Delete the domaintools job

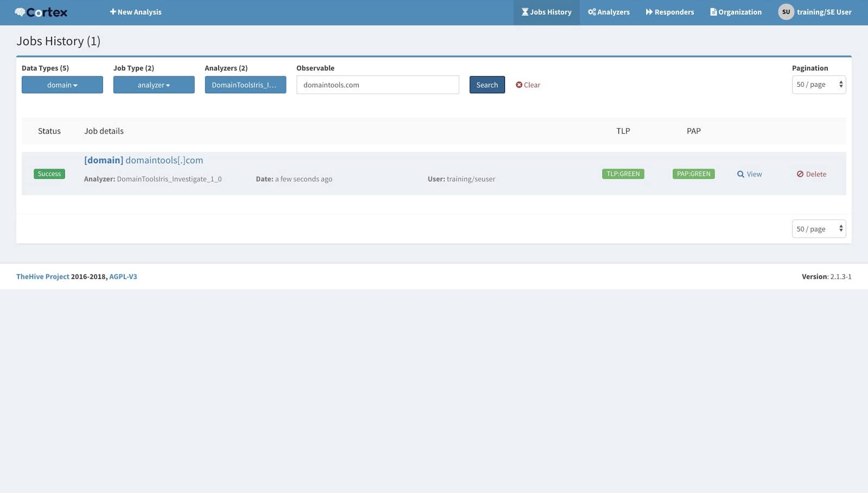812,174
